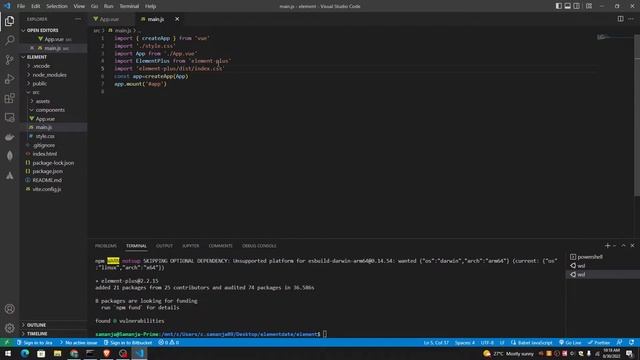
Task: Open the Source Control view
Action: [9, 60]
